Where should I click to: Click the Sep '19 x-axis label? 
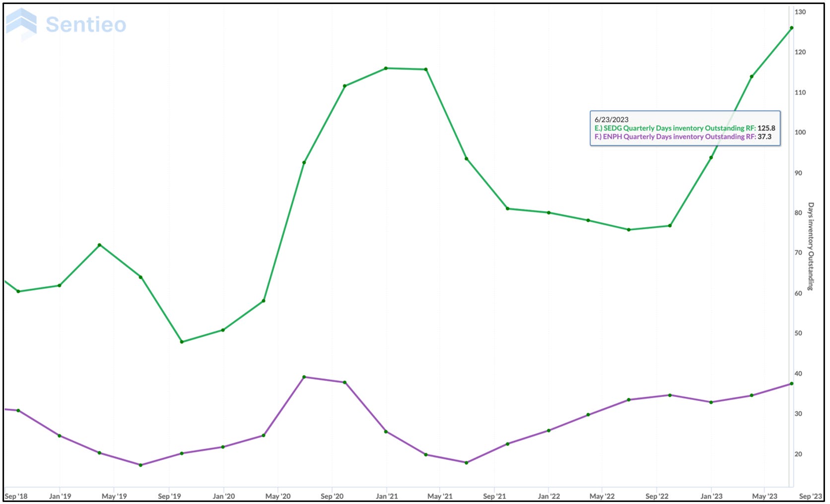coord(169,496)
